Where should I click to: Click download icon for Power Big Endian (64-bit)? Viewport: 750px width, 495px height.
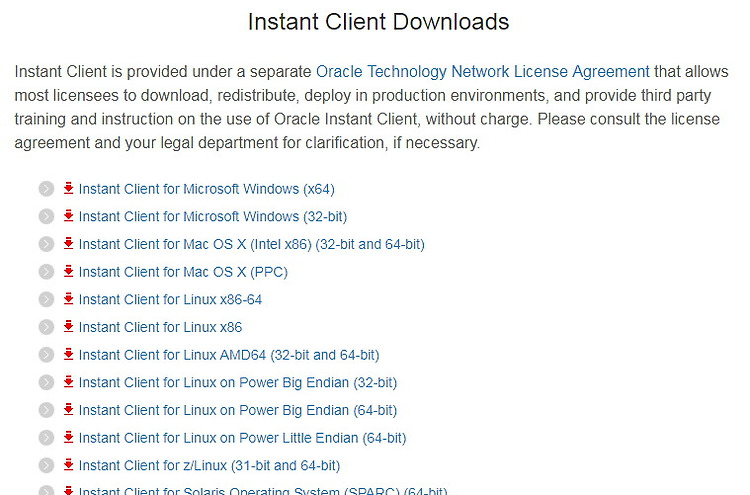[x=68, y=410]
